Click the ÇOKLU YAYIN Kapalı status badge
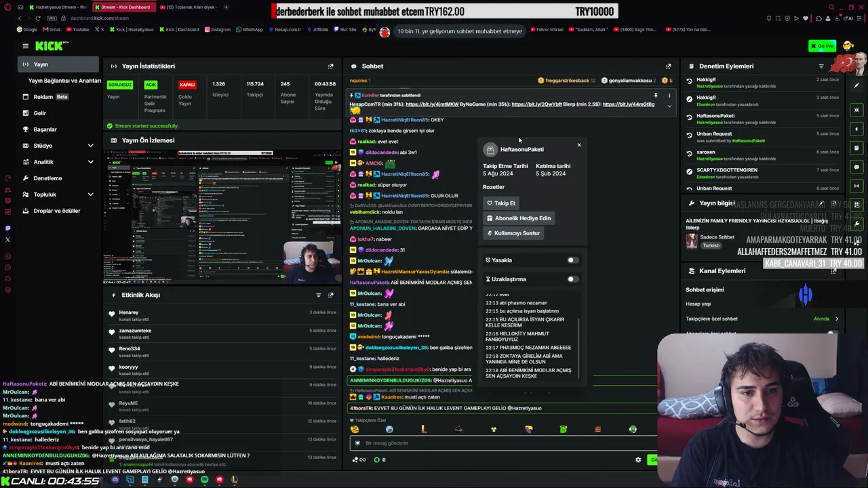Image resolution: width=868 pixels, height=488 pixels. [187, 85]
